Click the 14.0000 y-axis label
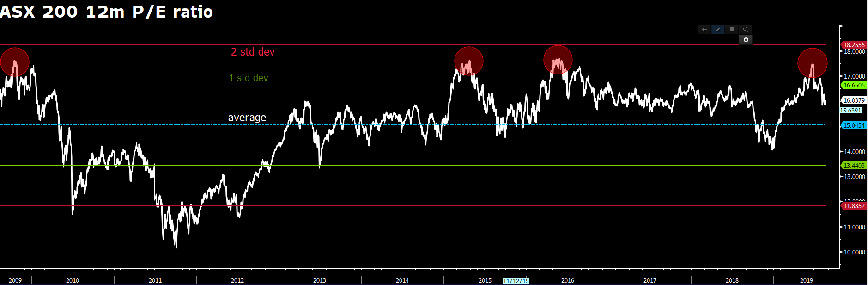The image size is (868, 285). pyautogui.click(x=855, y=152)
